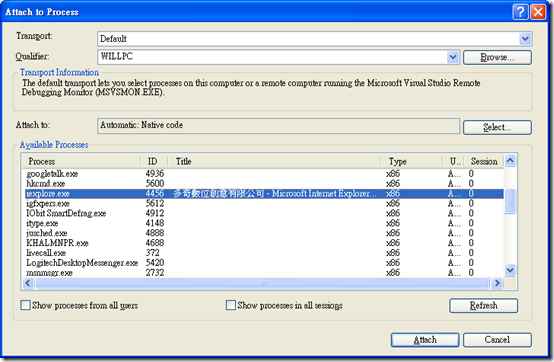Click the Attach button
This screenshot has width=554, height=362.
click(425, 340)
